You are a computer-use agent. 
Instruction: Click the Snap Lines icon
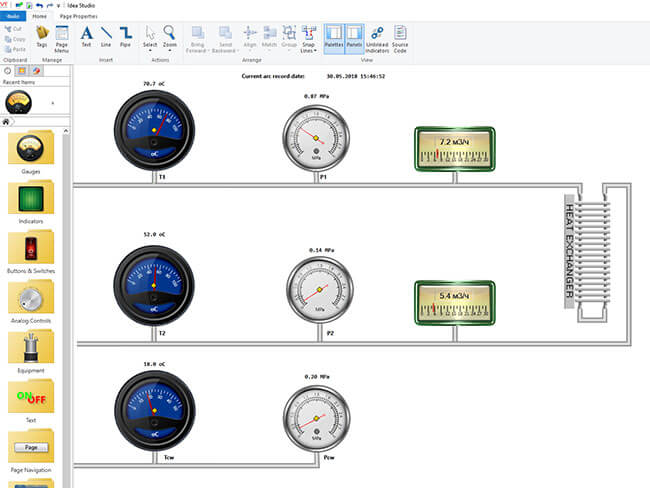click(309, 33)
